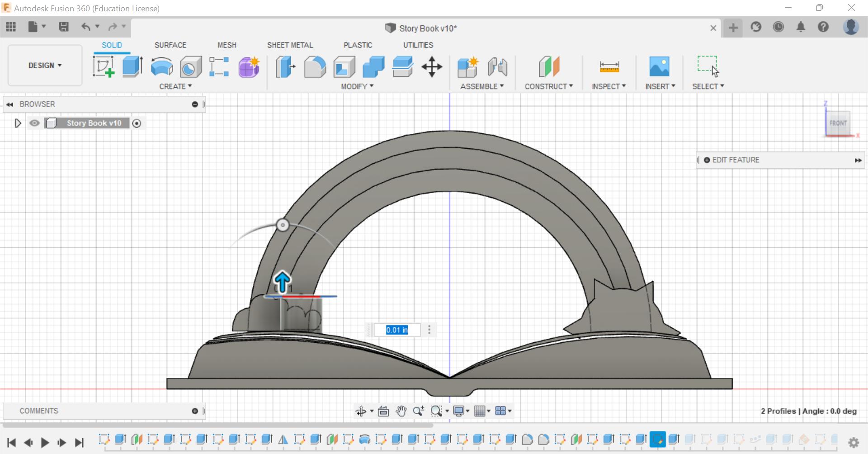Viewport: 868px width, 454px height.
Task: Click the Create Sketch icon
Action: coord(103,67)
